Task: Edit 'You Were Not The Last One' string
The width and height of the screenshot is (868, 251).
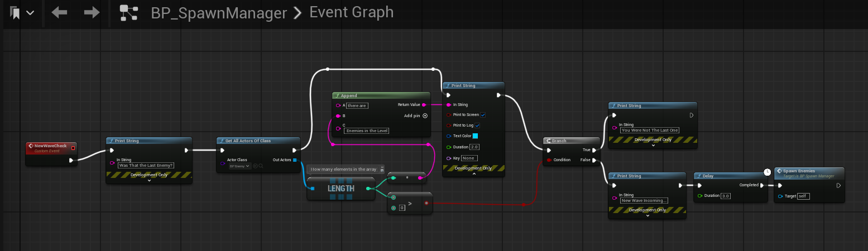Action: pos(650,130)
